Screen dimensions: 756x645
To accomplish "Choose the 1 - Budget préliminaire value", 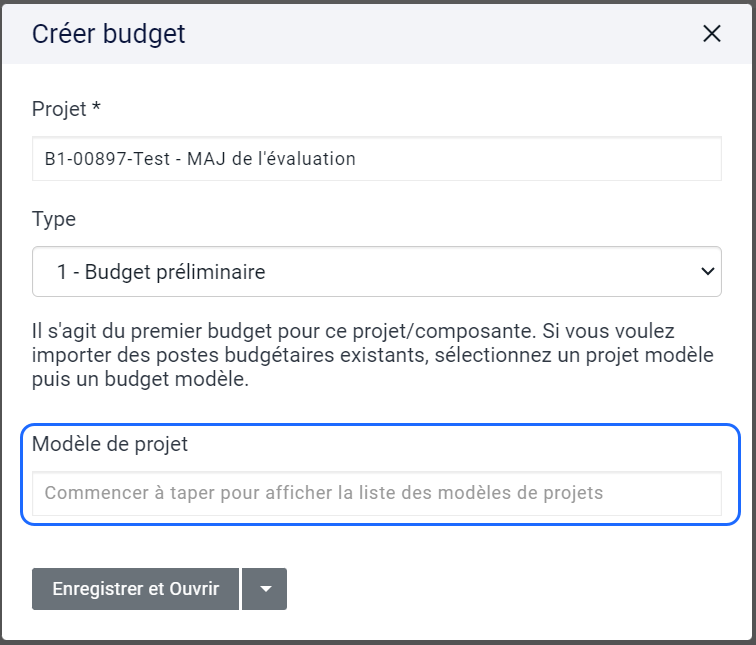I will [161, 272].
